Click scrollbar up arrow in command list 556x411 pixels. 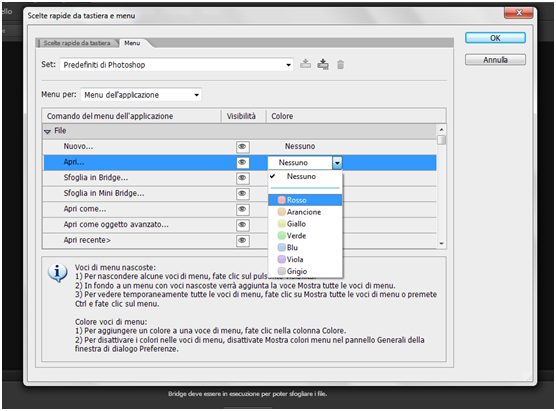click(x=441, y=129)
